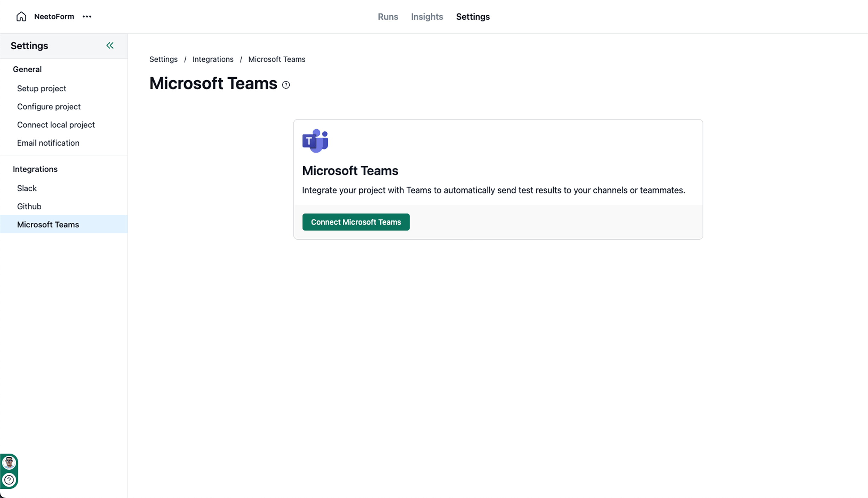Open the Slack integration page

[27, 188]
